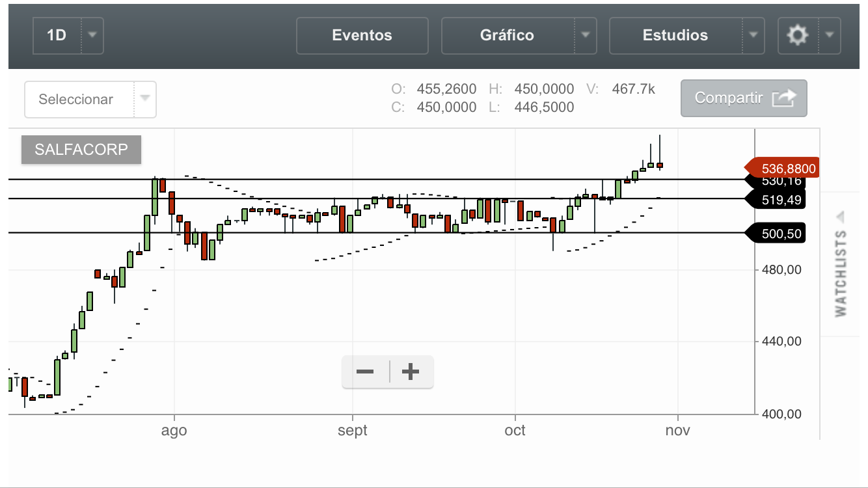Image resolution: width=868 pixels, height=488 pixels.
Task: Click the 440,00 price axis label
Action: coord(781,342)
